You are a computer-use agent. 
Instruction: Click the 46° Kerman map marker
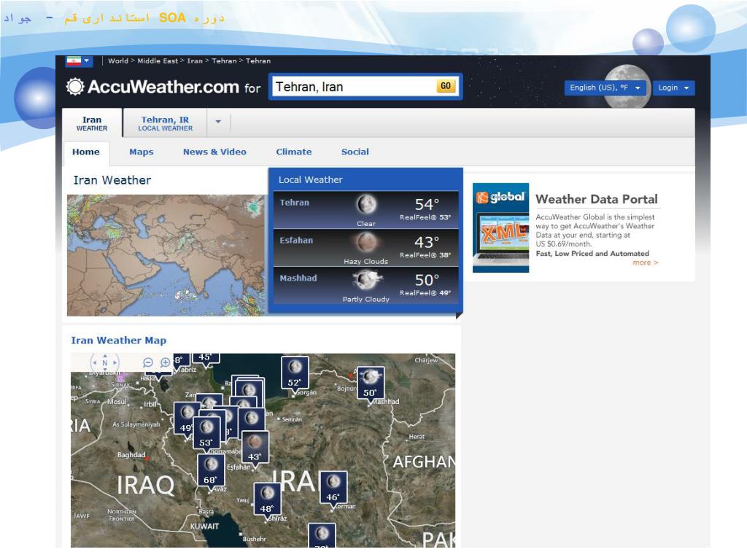[333, 488]
